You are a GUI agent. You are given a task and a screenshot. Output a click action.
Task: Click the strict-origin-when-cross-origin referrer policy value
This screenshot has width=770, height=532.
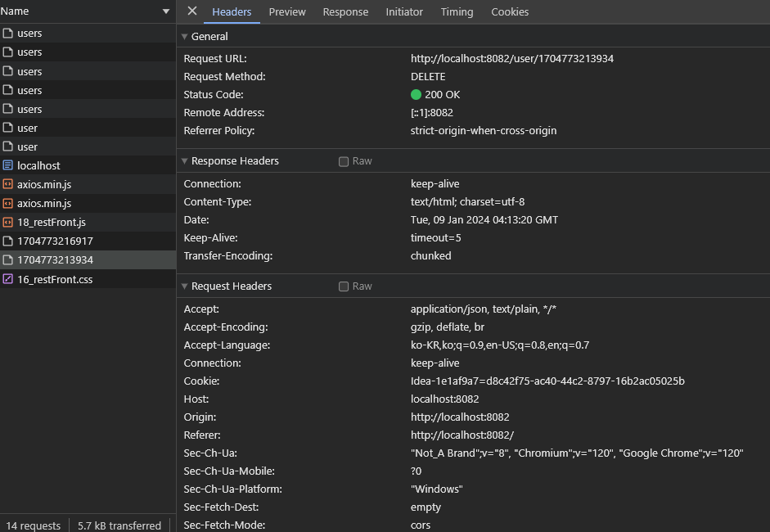coord(484,131)
